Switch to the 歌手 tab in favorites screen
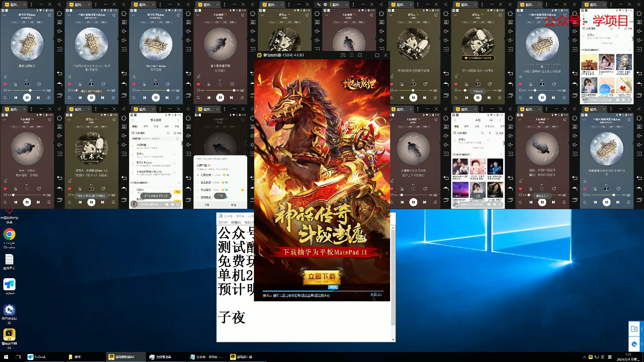 (x=146, y=126)
